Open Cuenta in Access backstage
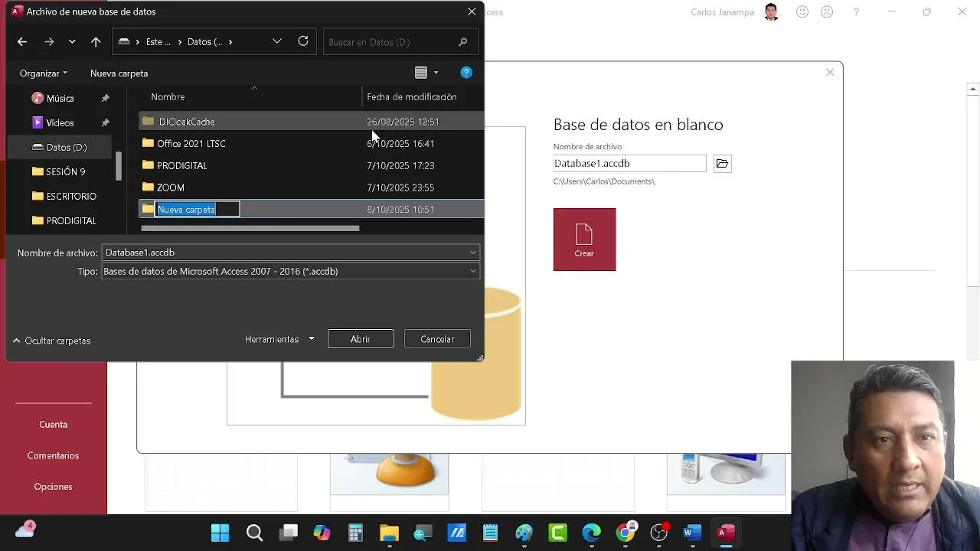This screenshot has height=551, width=980. 54,425
